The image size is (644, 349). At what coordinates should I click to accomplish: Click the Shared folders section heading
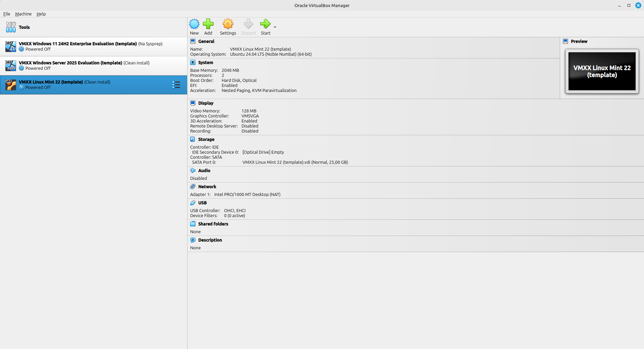coord(213,224)
